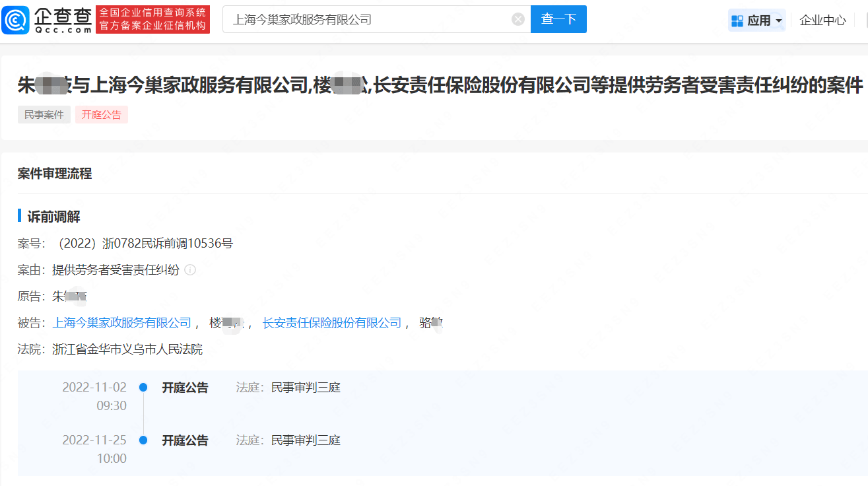The height and width of the screenshot is (486, 868).
Task: Expand the 应用 dropdown arrow
Action: (779, 21)
